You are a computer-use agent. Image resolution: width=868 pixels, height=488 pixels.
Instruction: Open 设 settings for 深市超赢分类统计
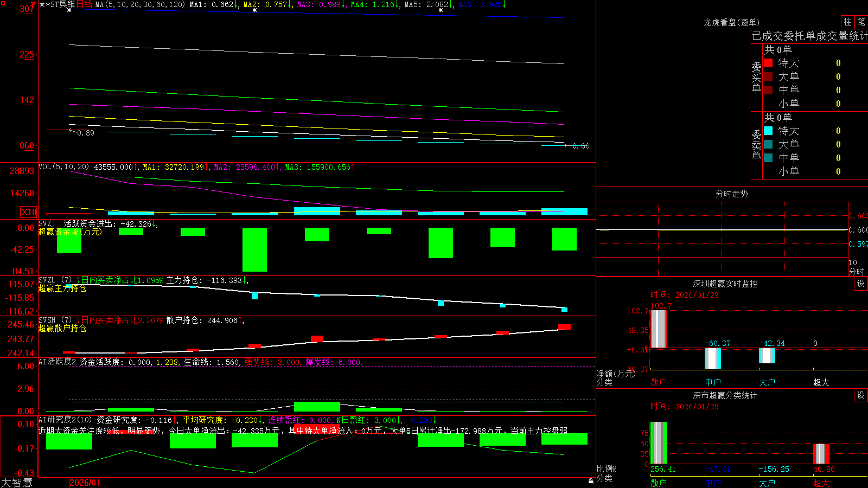[x=860, y=395]
